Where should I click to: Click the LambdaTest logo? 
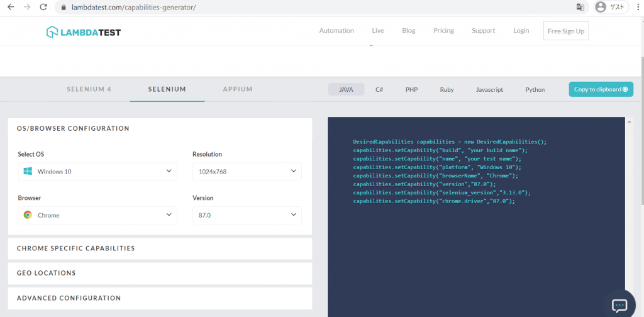pyautogui.click(x=83, y=31)
